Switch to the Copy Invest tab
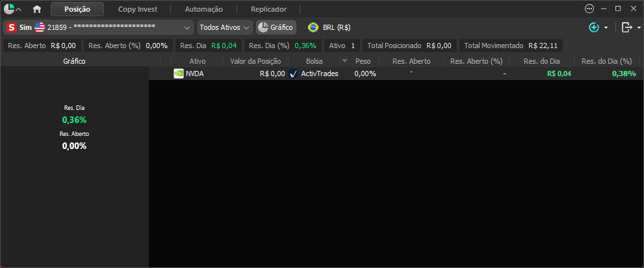This screenshot has width=644, height=268. point(138,9)
